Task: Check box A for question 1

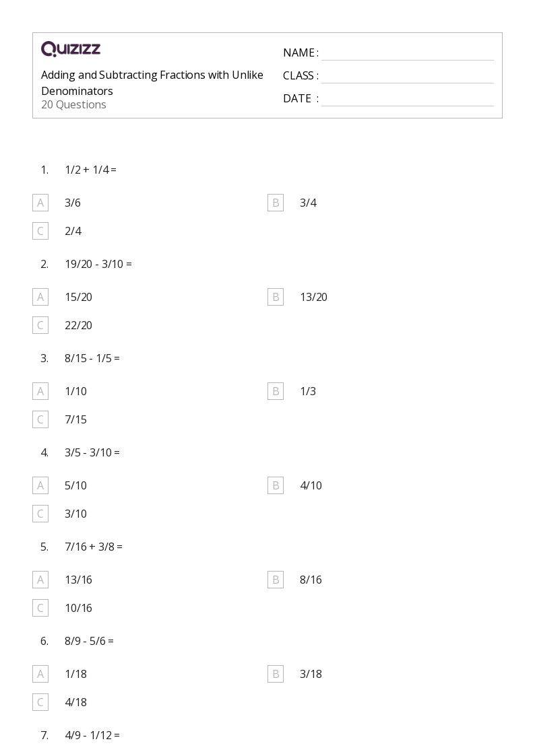Action: (40, 203)
